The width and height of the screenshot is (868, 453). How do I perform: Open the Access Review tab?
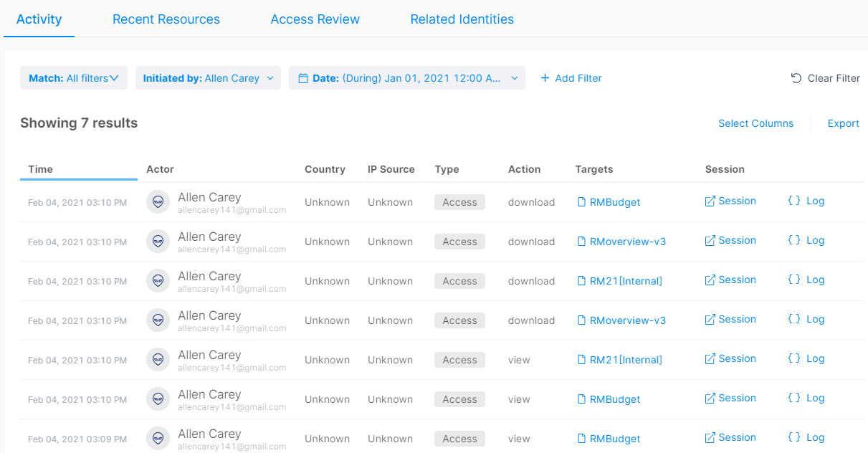click(x=315, y=19)
